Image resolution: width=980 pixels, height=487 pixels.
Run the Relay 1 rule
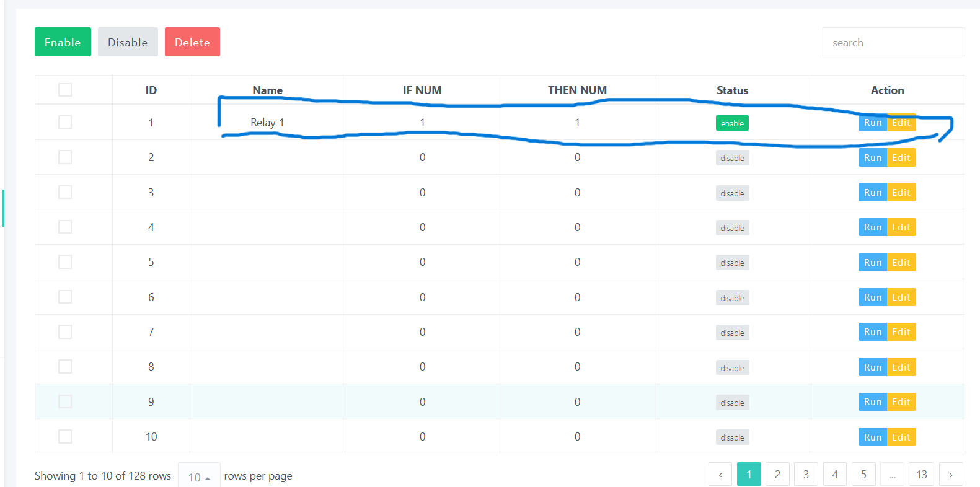(872, 123)
